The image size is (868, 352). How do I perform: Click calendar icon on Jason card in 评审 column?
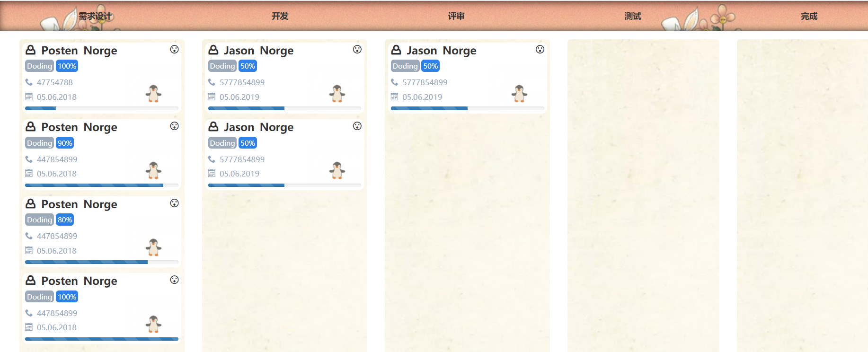394,97
